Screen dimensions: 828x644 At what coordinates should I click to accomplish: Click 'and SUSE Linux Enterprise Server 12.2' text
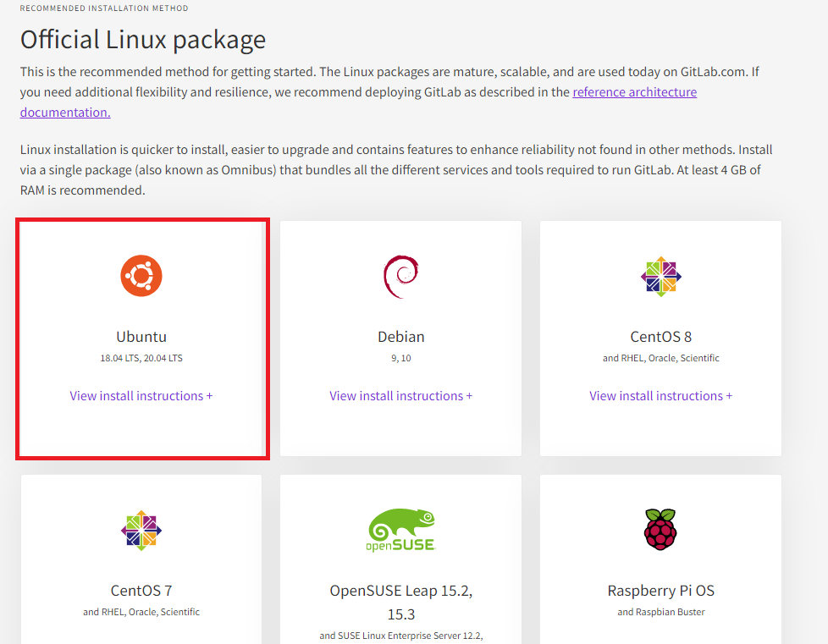pos(400,636)
